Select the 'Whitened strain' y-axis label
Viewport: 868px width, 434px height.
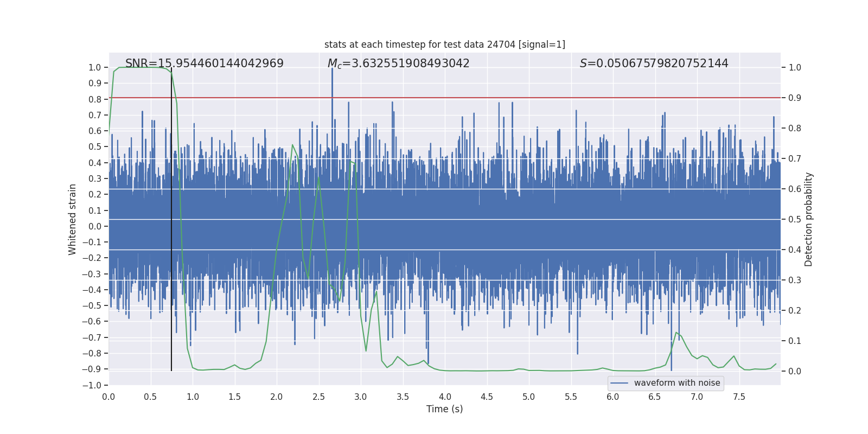tap(73, 219)
